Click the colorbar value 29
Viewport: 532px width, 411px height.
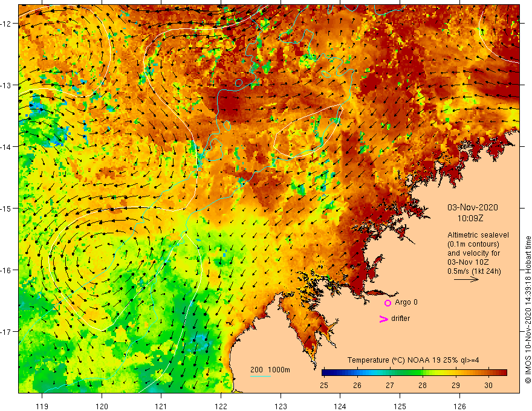point(456,385)
